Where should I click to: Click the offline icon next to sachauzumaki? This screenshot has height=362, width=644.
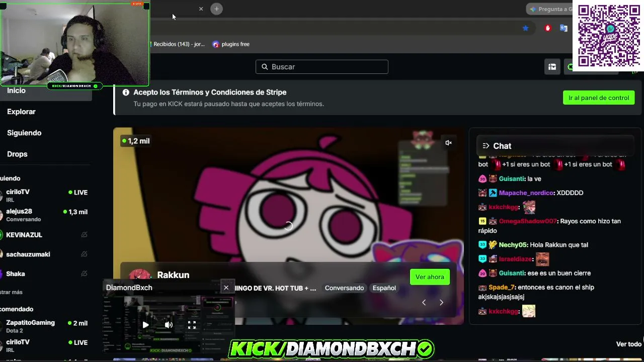coord(84,254)
